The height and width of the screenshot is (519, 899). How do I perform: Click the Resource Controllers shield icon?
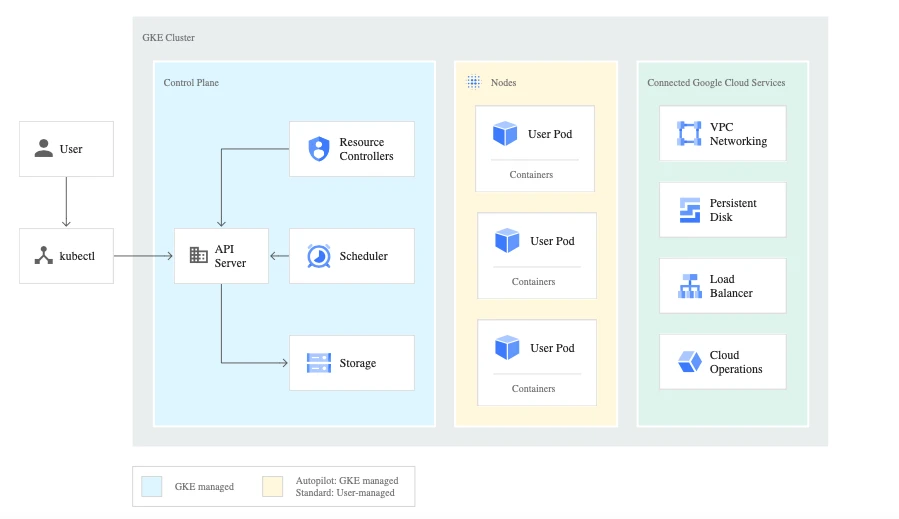coord(319,149)
